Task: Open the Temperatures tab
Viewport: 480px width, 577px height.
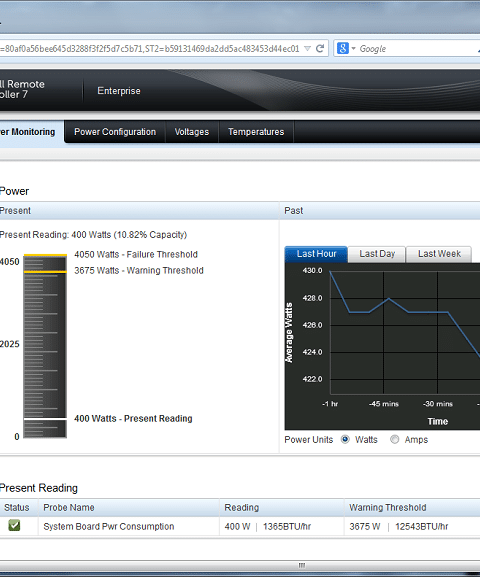Action: pos(256,132)
